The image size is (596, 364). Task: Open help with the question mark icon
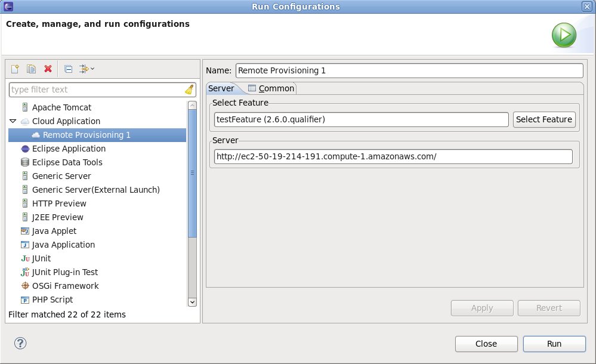click(20, 344)
